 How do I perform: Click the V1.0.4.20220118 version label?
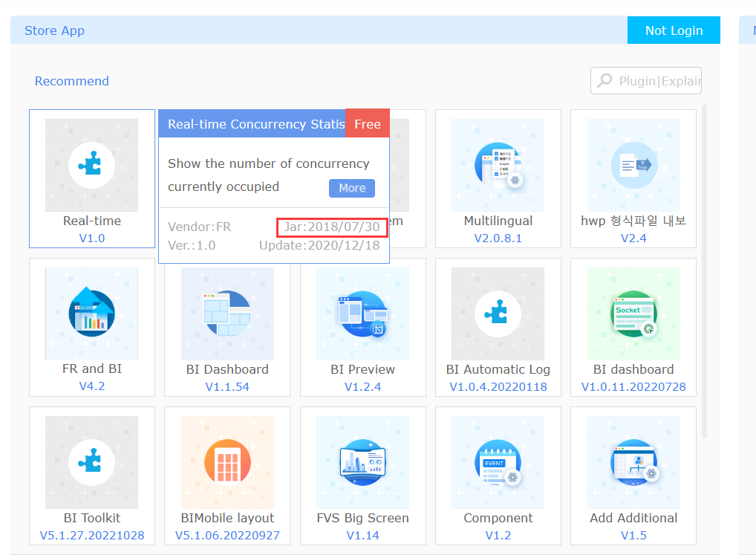coord(498,386)
